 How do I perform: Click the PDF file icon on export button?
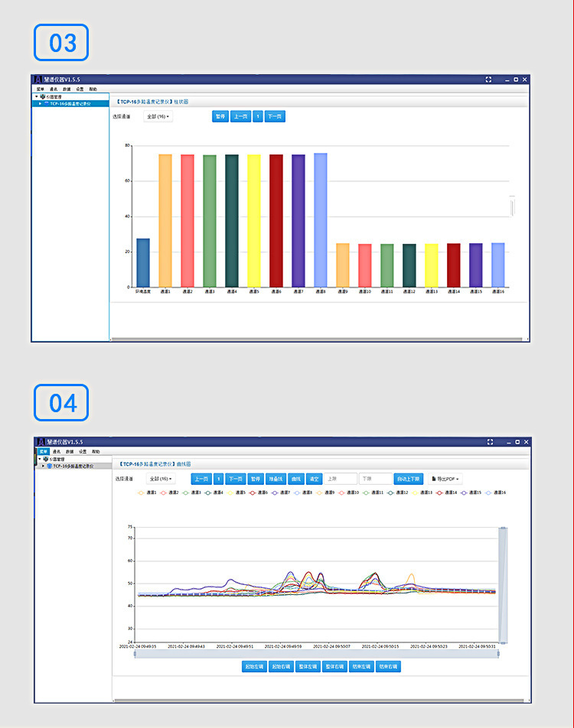434,479
